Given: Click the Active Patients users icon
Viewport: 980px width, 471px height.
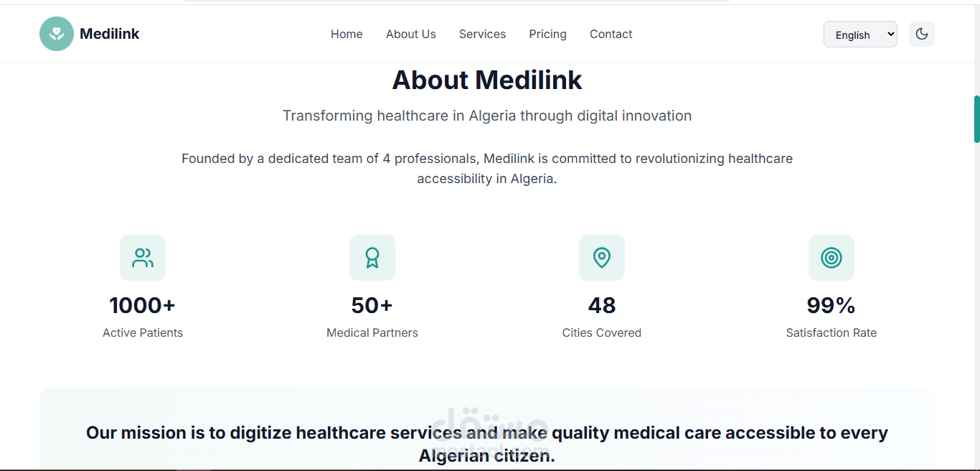Looking at the screenshot, I should 143,258.
